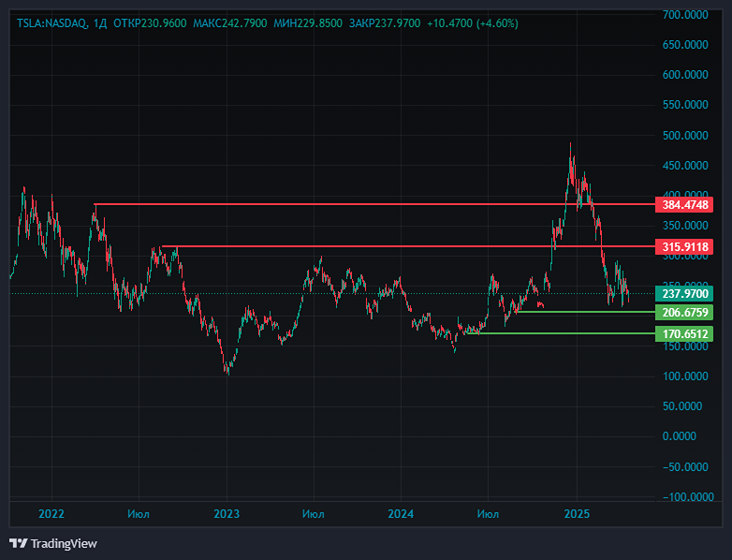The height and width of the screenshot is (560, 732).
Task: Click the 100.0000 price axis label
Action: point(685,376)
